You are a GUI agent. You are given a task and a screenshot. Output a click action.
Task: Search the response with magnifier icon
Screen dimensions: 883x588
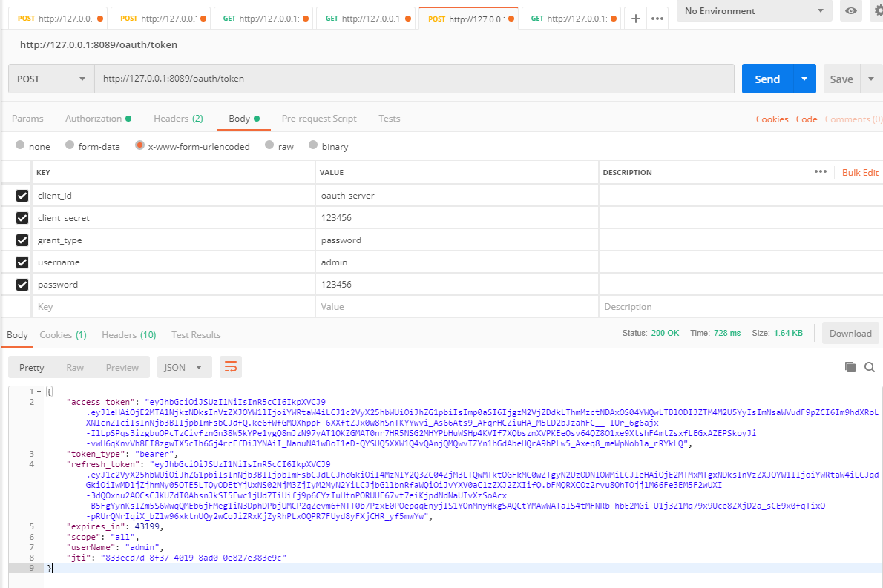click(870, 367)
